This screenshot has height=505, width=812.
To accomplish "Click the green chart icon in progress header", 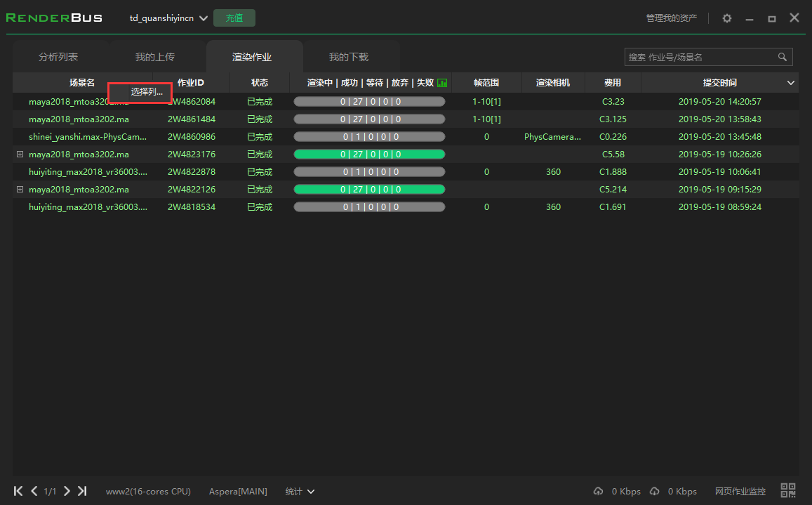I will (x=442, y=83).
